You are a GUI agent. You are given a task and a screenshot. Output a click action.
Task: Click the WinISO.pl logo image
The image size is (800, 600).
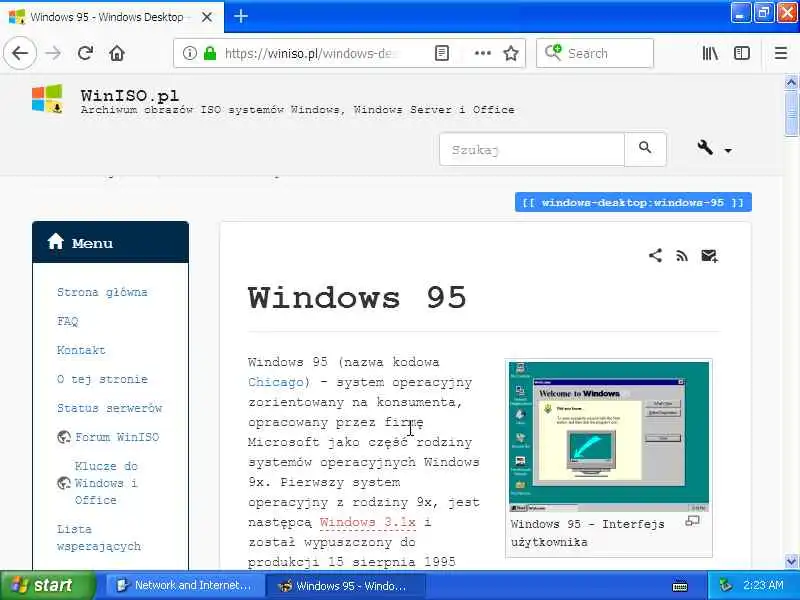click(x=47, y=98)
